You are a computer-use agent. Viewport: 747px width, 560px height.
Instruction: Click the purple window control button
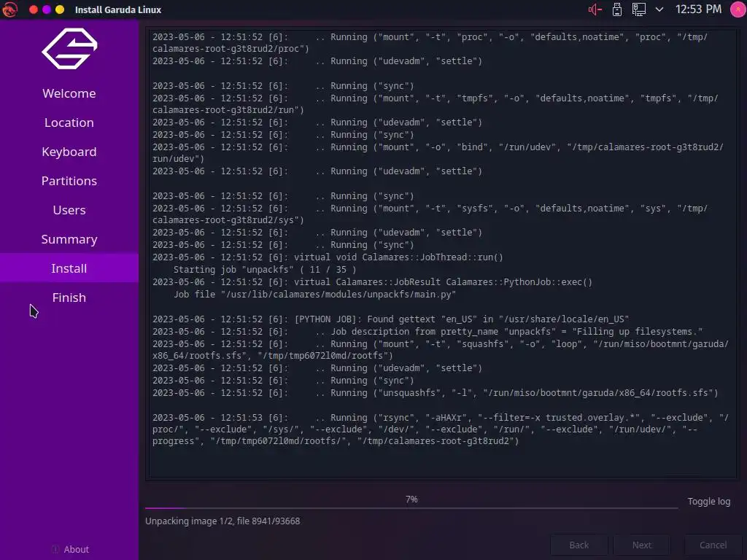coord(47,9)
